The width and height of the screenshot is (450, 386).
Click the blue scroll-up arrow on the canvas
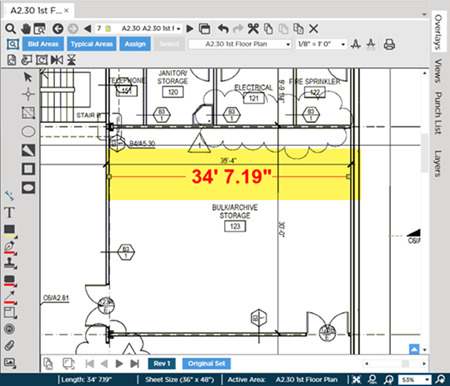click(x=414, y=349)
